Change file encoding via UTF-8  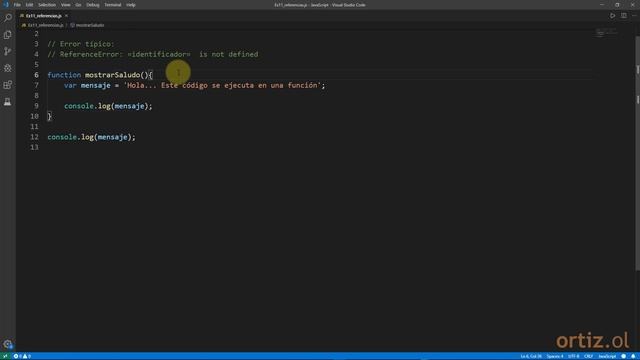(573, 356)
